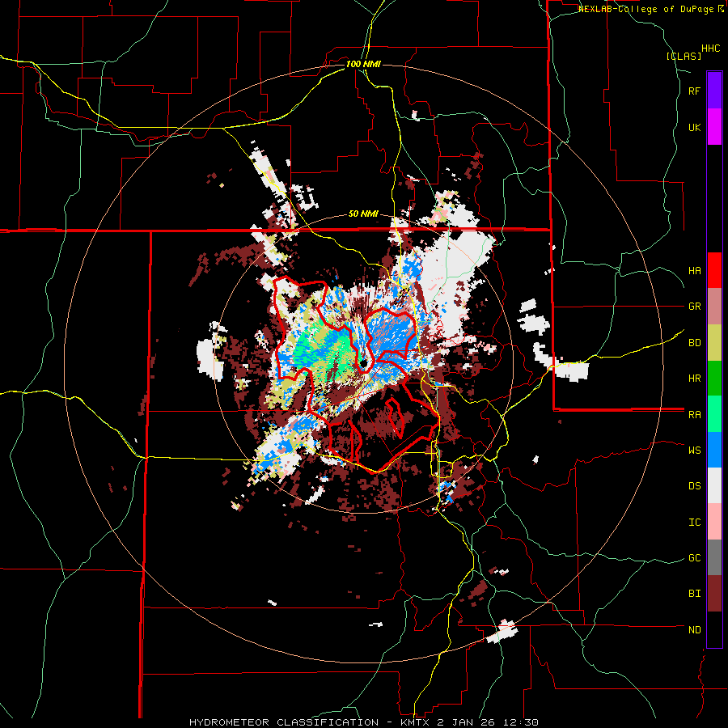Click the HA legend label

694,271
